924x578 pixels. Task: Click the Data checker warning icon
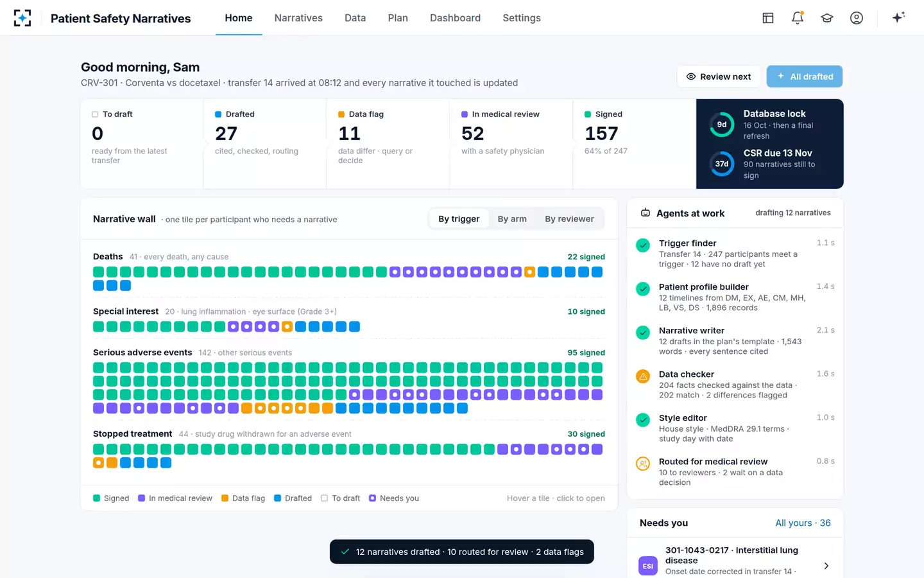pyautogui.click(x=643, y=376)
